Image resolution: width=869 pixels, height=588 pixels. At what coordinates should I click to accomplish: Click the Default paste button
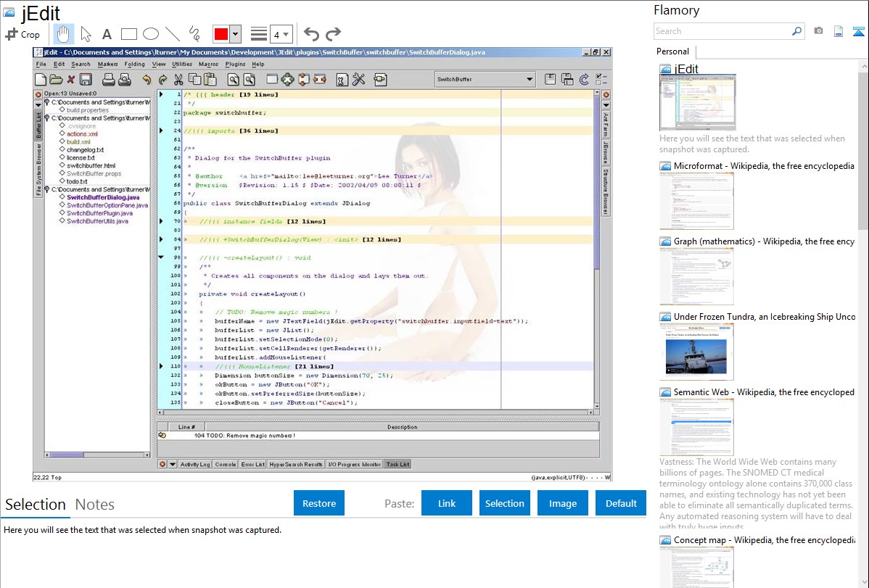[621, 503]
